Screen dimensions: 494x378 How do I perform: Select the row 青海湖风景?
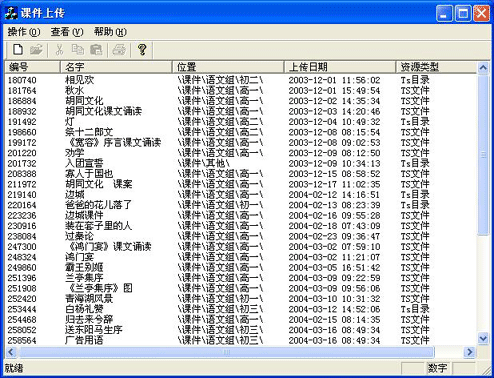[241, 299]
